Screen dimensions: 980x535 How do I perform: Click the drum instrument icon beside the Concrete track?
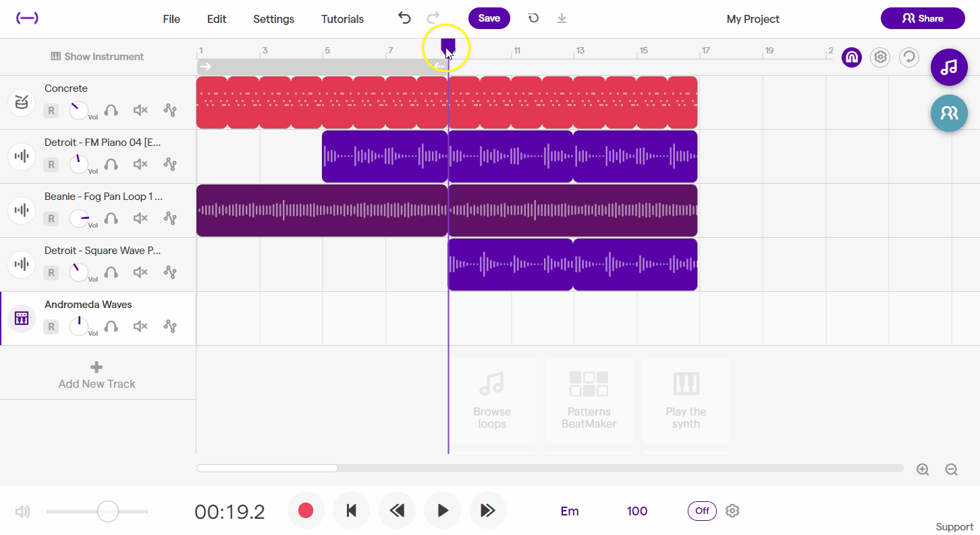pyautogui.click(x=21, y=102)
